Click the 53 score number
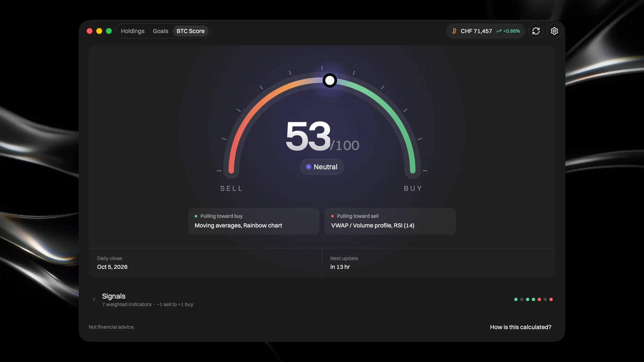 [308, 136]
